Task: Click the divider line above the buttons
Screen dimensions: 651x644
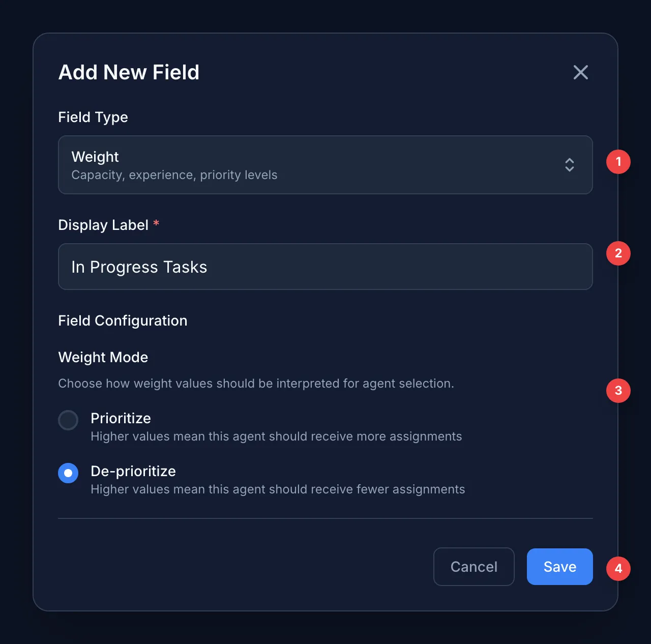Action: click(325, 518)
